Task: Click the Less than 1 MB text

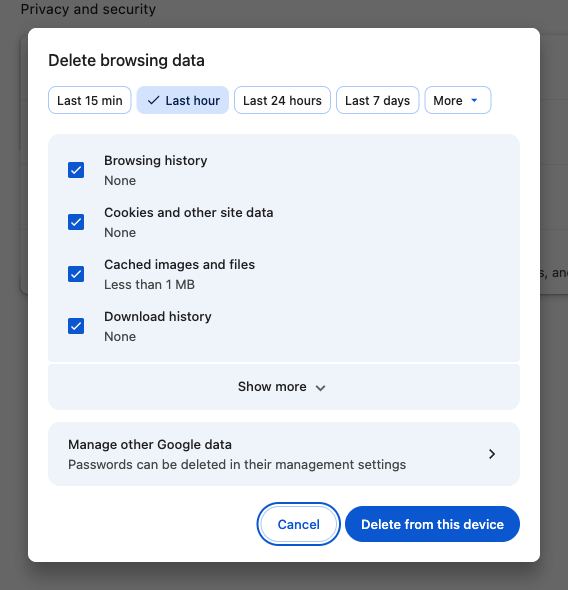Action: tap(149, 284)
